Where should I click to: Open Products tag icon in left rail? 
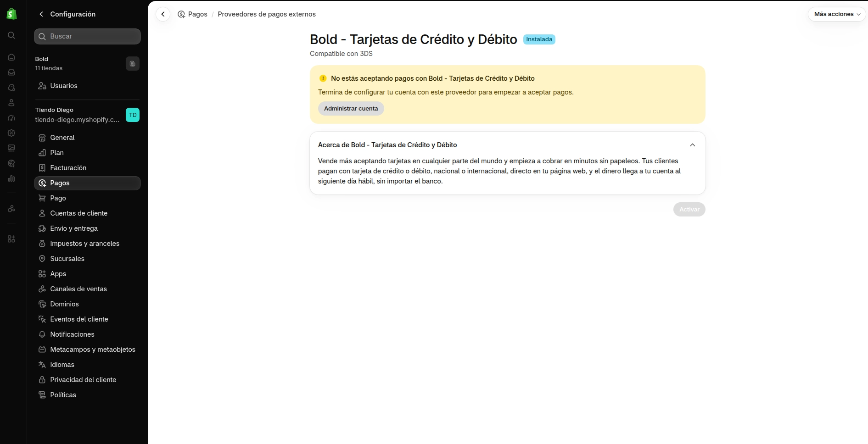[x=11, y=88]
